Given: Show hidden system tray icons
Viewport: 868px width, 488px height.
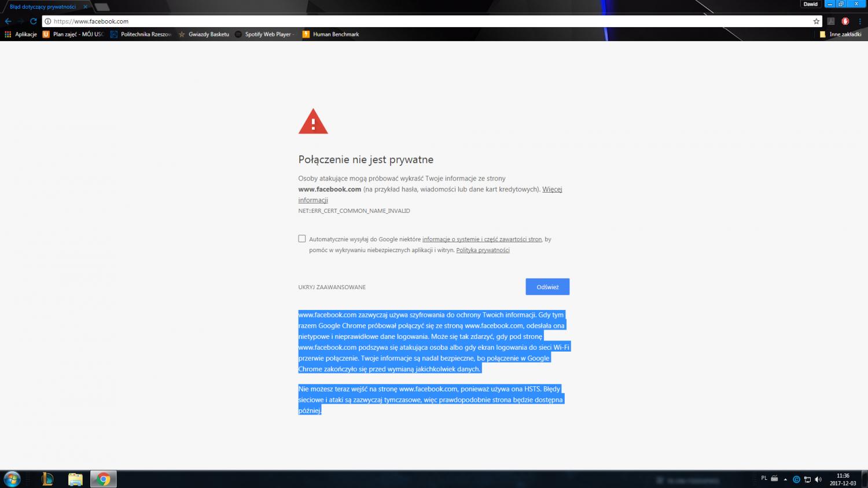Looking at the screenshot, I should pyautogui.click(x=785, y=479).
